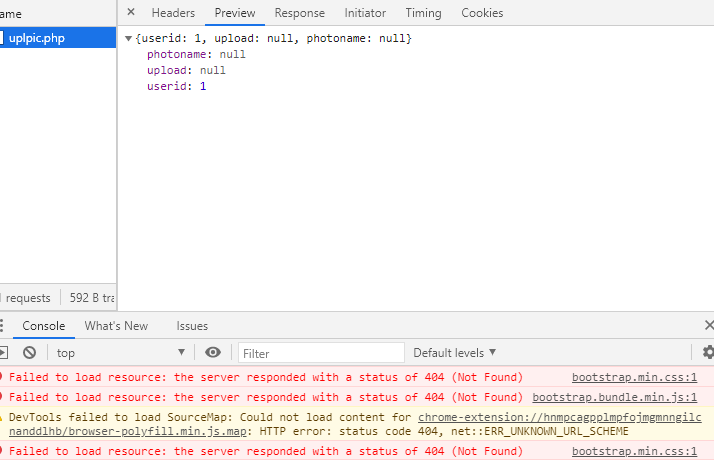
Task: Open the Default levels dropdown
Action: click(x=455, y=353)
